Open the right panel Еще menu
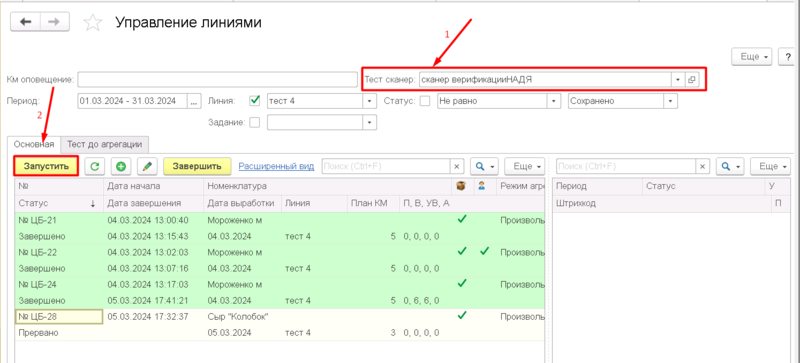 (770, 166)
